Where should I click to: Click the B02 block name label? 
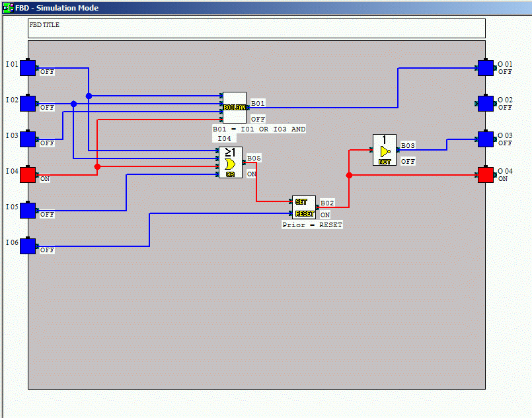pos(327,203)
